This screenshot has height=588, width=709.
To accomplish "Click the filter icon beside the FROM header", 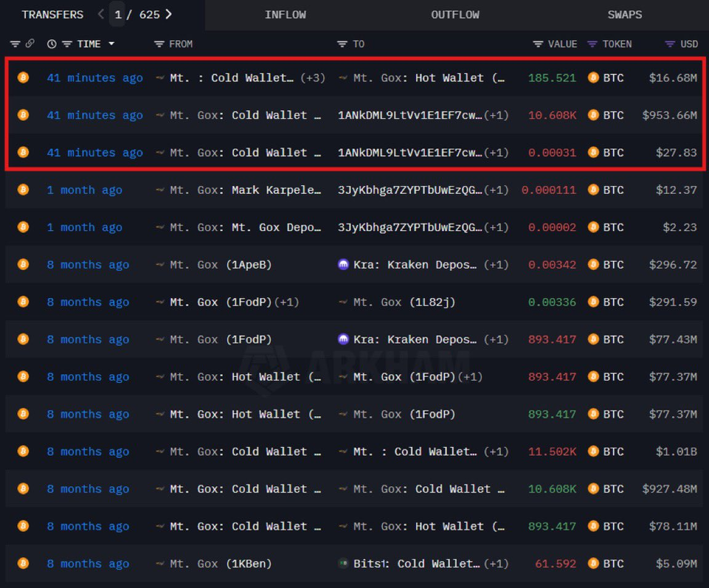I will click(159, 44).
